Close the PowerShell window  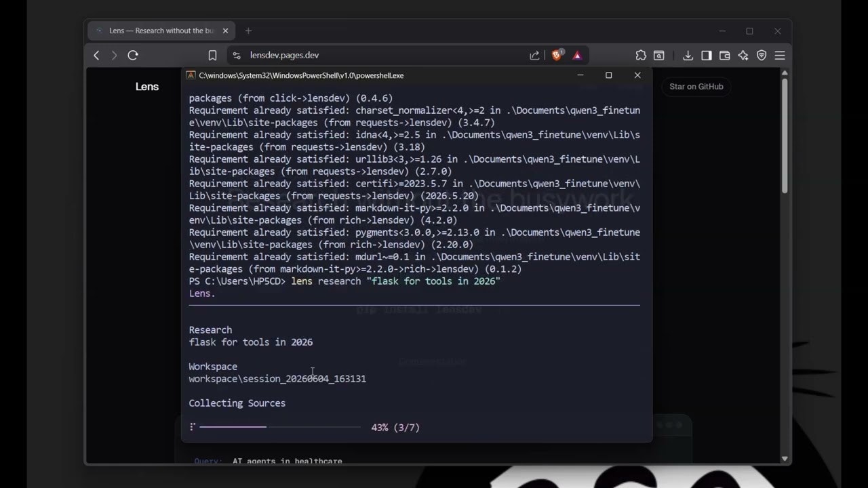point(637,75)
